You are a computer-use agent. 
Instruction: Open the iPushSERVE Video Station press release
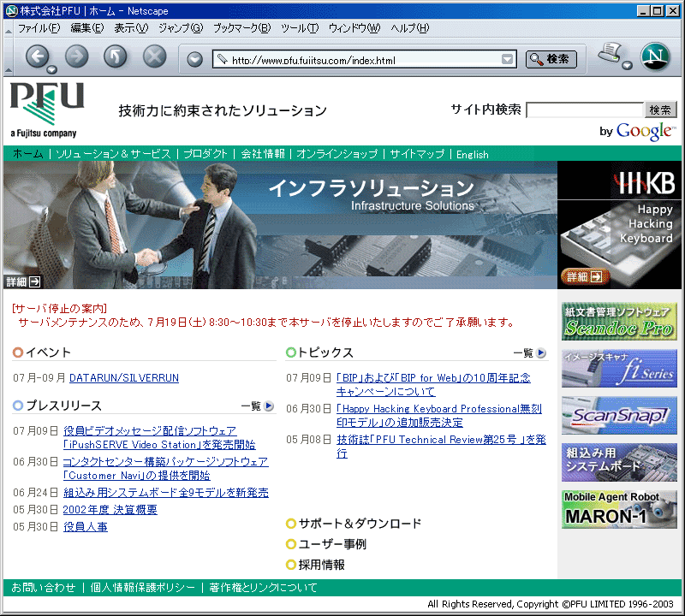pyautogui.click(x=159, y=438)
